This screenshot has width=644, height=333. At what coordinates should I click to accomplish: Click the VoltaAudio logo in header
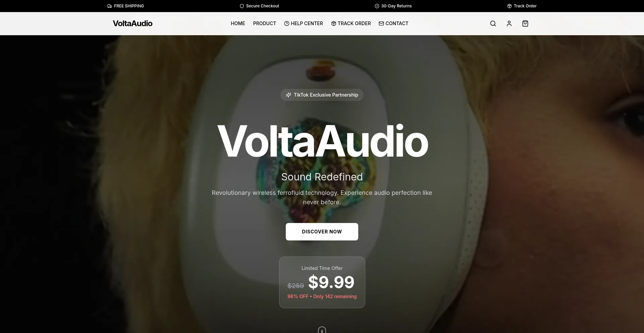pyautogui.click(x=132, y=23)
